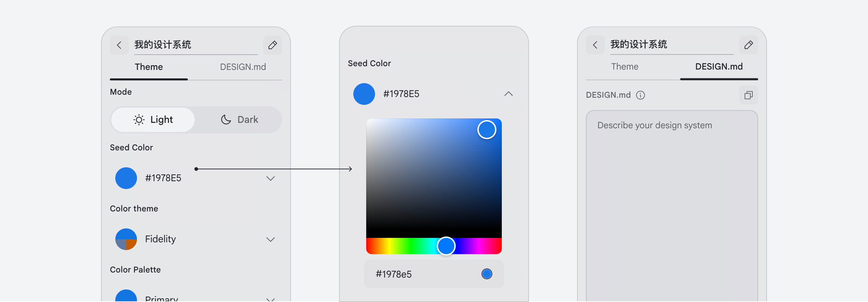This screenshot has height=302, width=868.
Task: Click the moon icon for Dark mode
Action: [226, 120]
